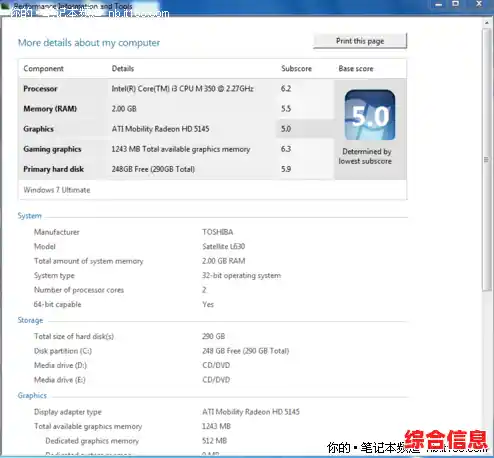494x458 pixels.
Task: Click the TOSHIBA manufacturer value
Action: 218,232
